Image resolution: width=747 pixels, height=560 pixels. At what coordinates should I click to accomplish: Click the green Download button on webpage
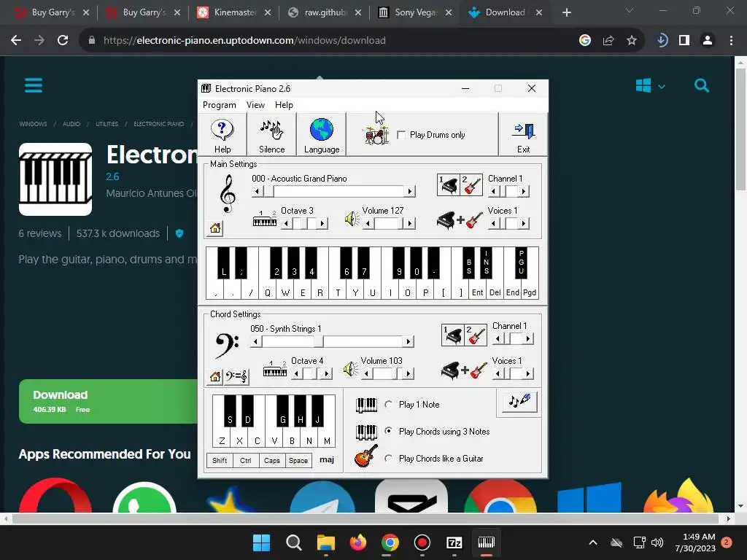click(x=109, y=402)
